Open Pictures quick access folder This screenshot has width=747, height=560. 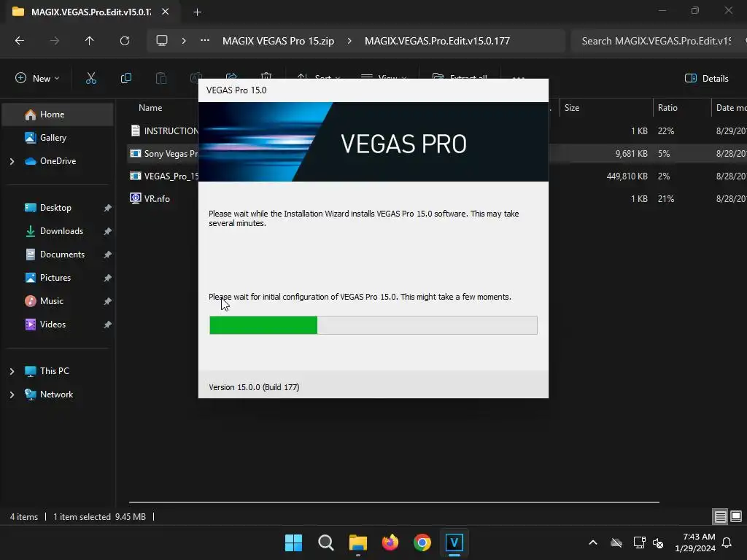pos(55,278)
